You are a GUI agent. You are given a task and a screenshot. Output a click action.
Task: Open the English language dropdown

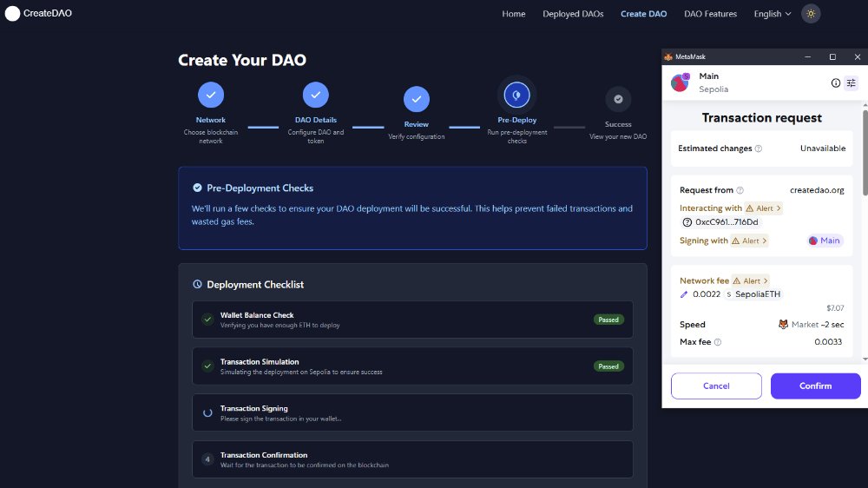point(773,14)
